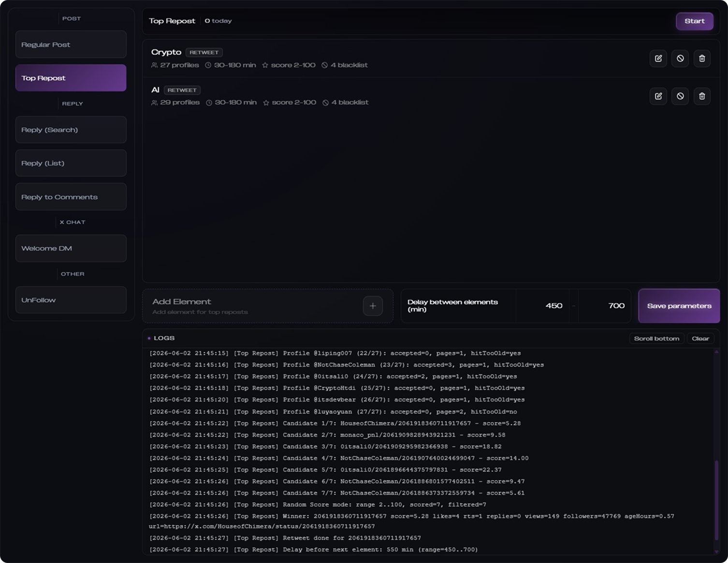Open Reply (Search) section
Image resolution: width=728 pixels, height=563 pixels.
coord(71,130)
